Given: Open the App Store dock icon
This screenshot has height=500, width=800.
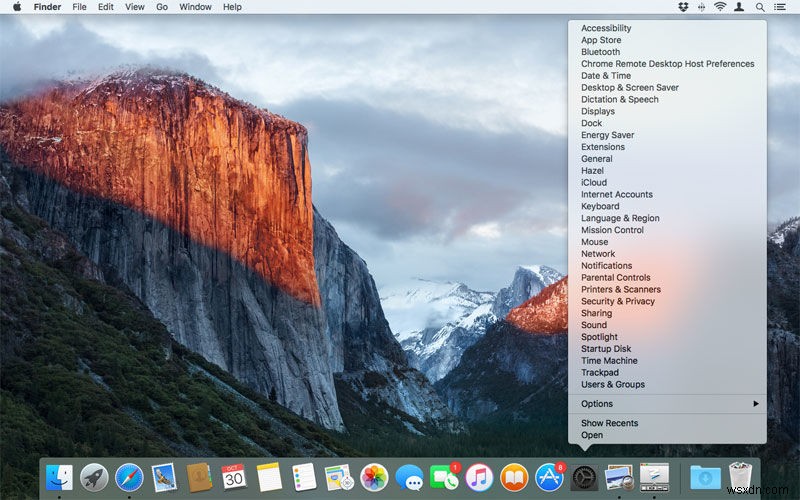Looking at the screenshot, I should (549, 477).
